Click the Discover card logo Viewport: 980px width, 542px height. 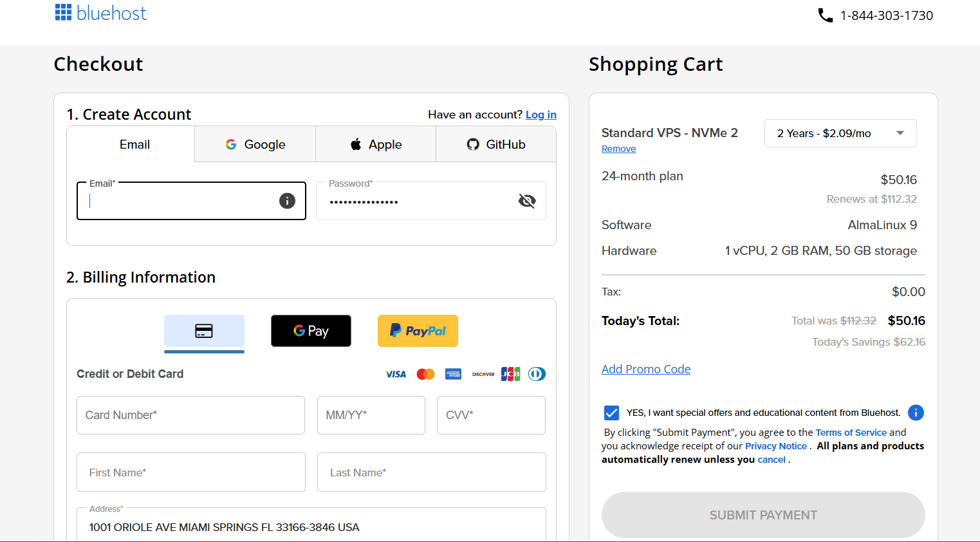(x=483, y=374)
